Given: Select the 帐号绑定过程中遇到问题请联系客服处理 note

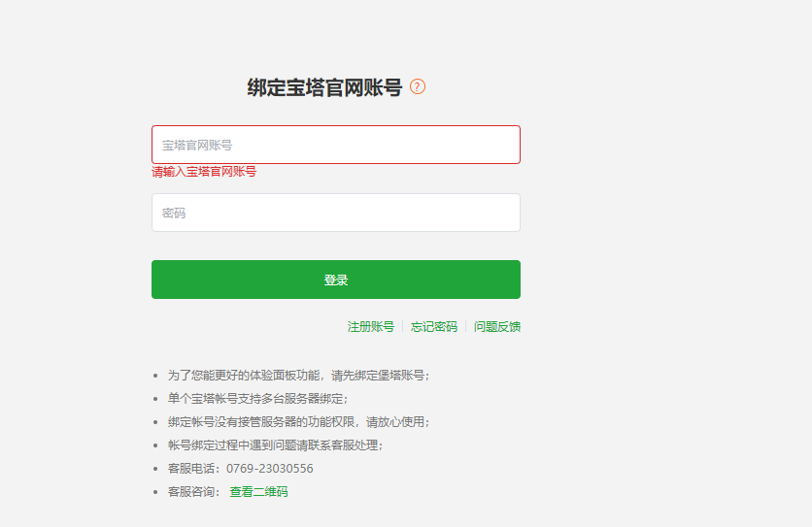Looking at the screenshot, I should click(x=275, y=445).
